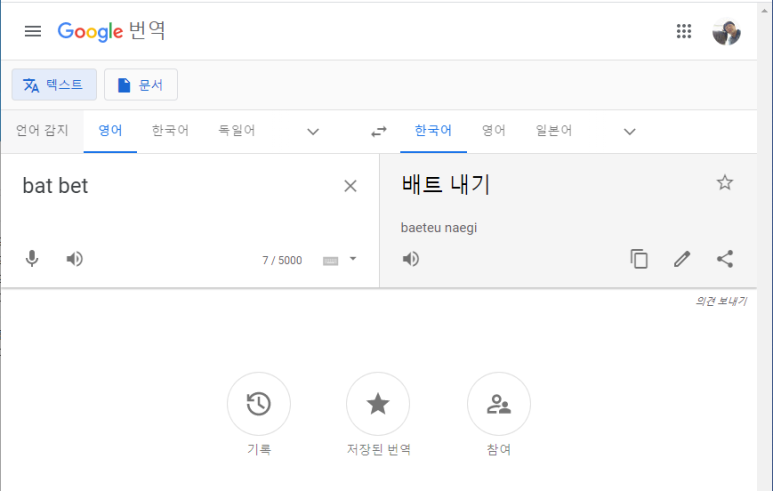
Task: Open the Google apps grid
Action: 684,31
